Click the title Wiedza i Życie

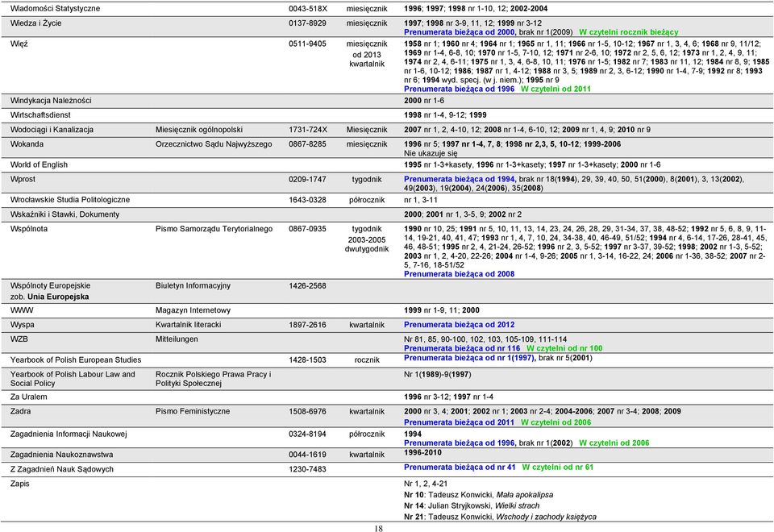(35, 23)
